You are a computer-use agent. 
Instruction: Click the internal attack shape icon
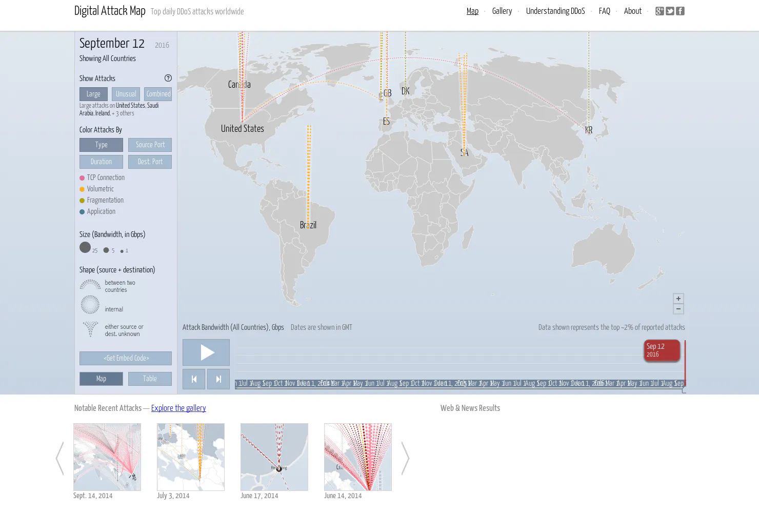point(90,305)
